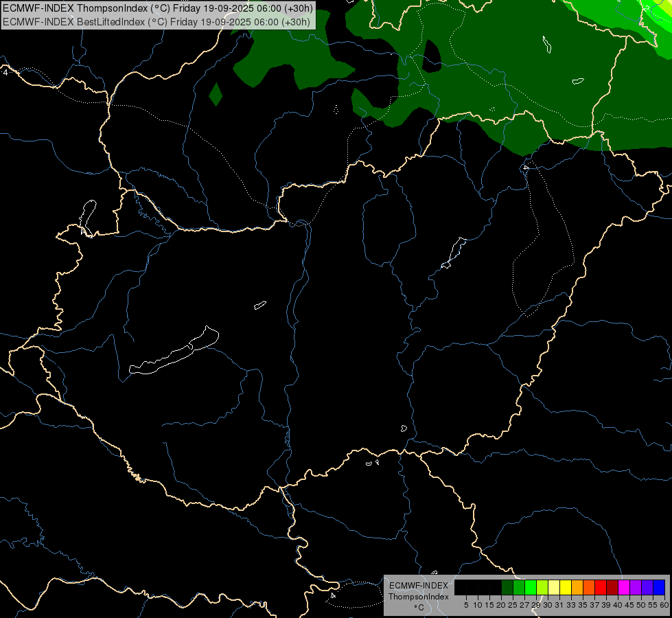The image size is (672, 618).
Task: Click legend tick value 37
Action: pyautogui.click(x=594, y=605)
